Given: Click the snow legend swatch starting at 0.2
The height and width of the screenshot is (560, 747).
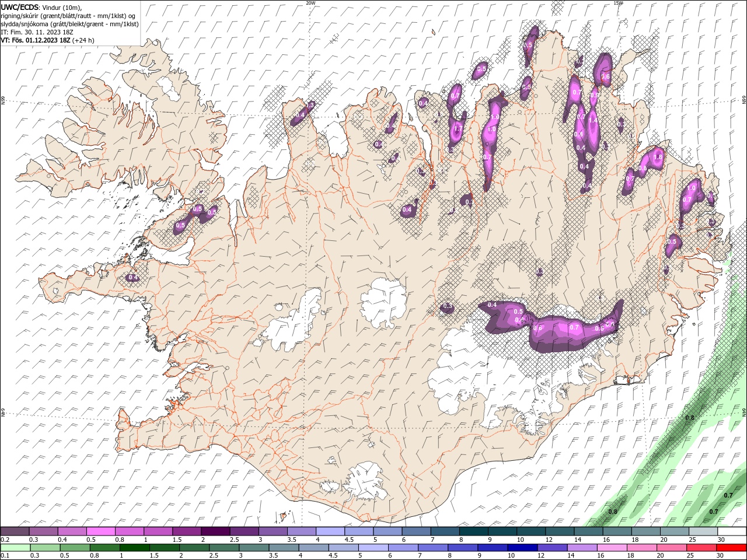Looking at the screenshot, I should (x=15, y=531).
